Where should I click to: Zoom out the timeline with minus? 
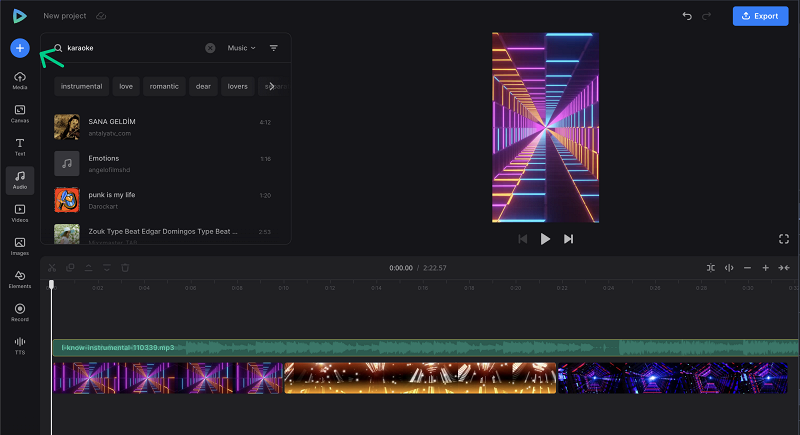747,268
